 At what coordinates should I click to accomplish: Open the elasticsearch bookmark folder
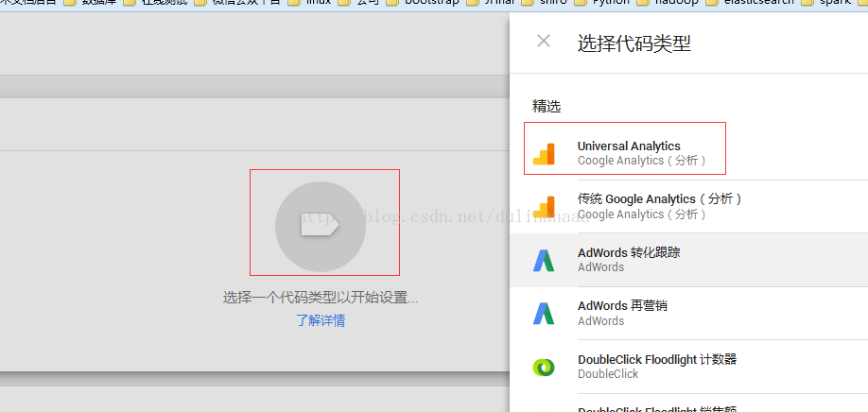click(x=751, y=2)
